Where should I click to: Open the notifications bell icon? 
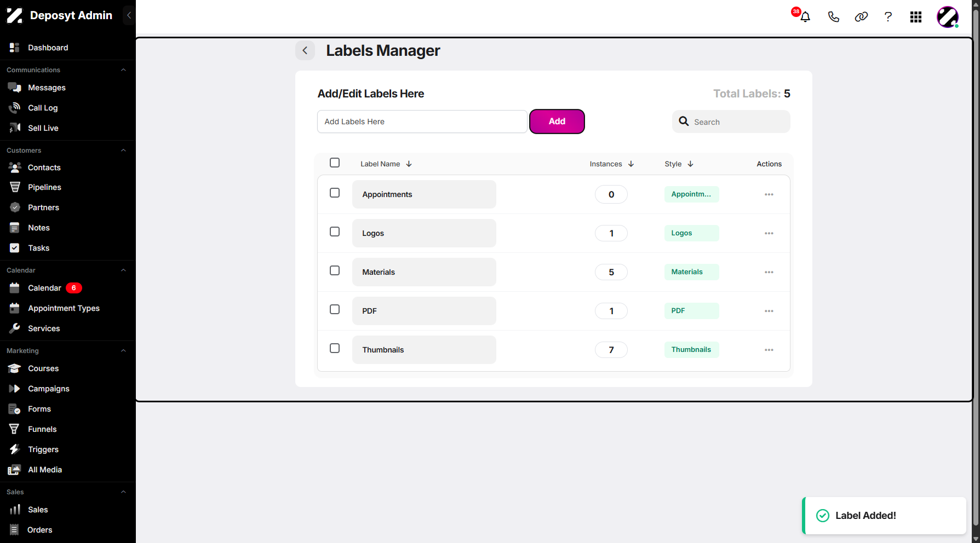click(x=805, y=17)
